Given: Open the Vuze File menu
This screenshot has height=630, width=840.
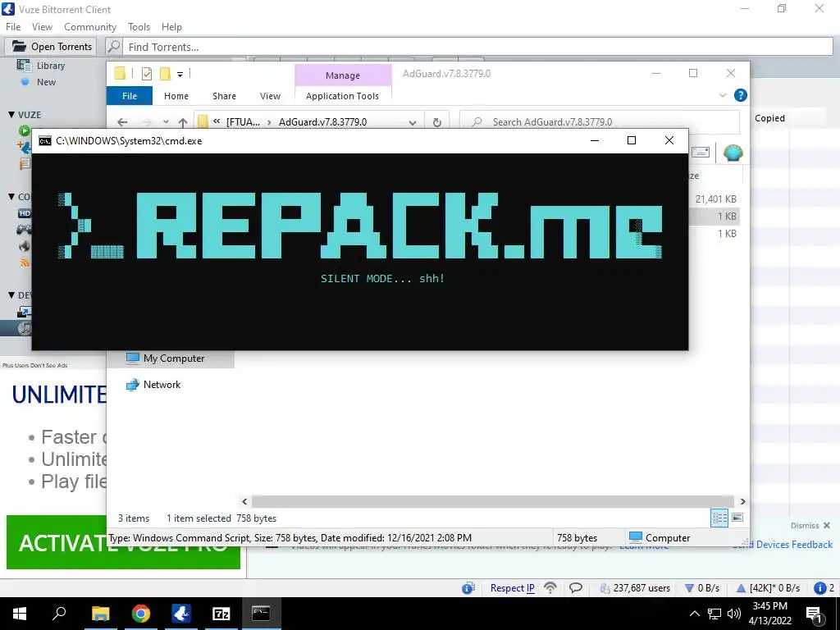Looking at the screenshot, I should click(13, 27).
